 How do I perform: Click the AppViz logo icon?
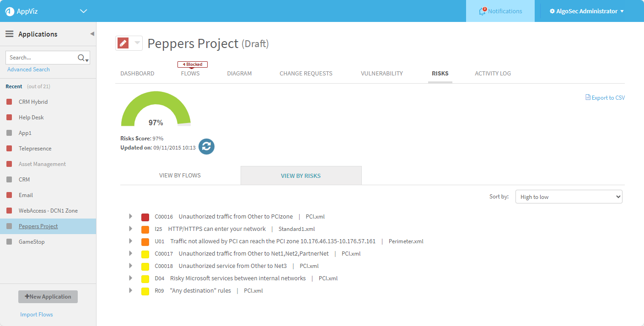[10, 11]
